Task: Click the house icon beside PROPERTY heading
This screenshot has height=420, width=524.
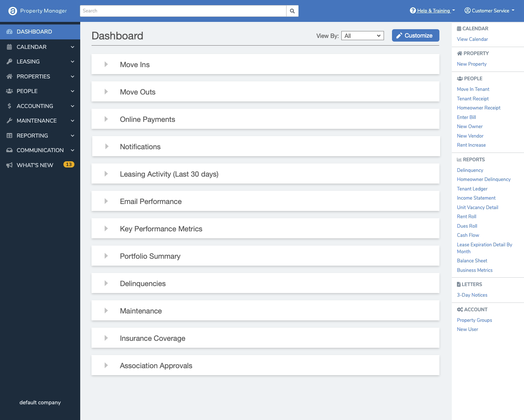Action: pos(459,53)
